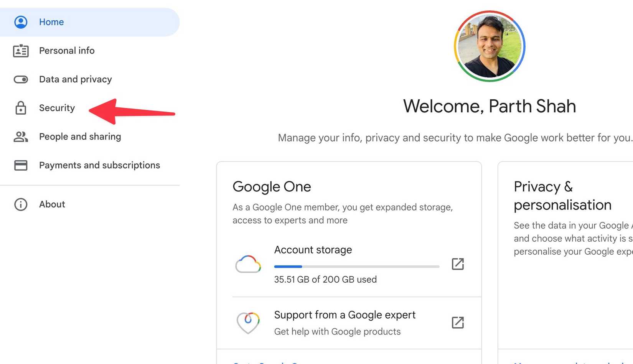Click the Google One card title

coord(272,187)
